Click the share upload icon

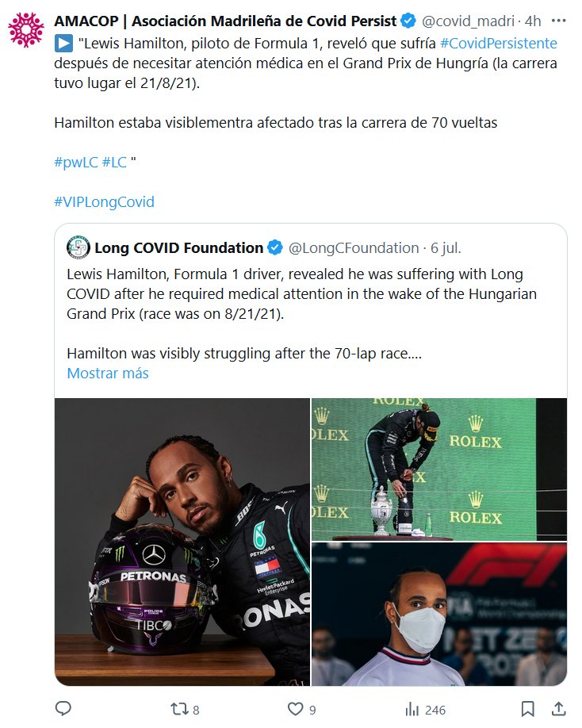[558, 708]
